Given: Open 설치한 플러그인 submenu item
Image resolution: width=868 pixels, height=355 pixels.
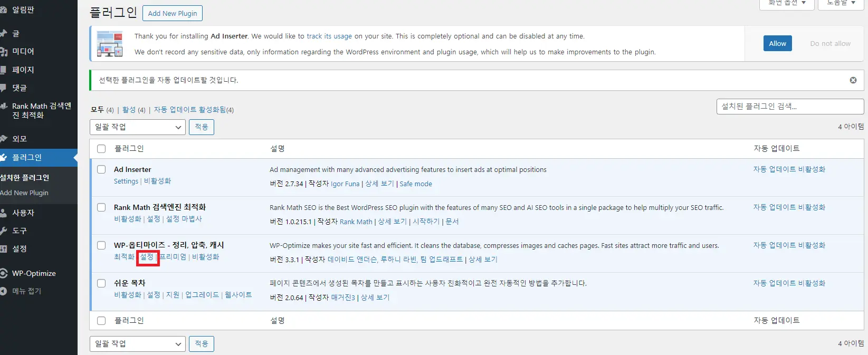Looking at the screenshot, I should tap(25, 178).
